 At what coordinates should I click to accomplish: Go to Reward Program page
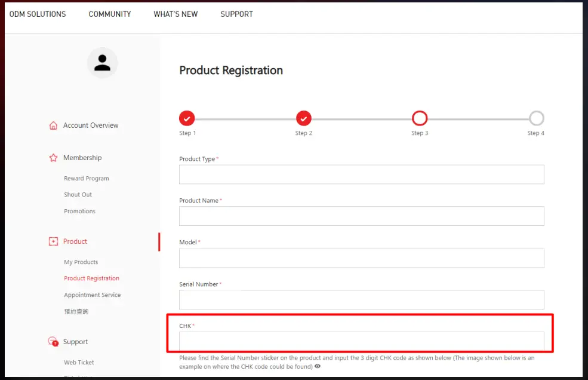pyautogui.click(x=87, y=179)
